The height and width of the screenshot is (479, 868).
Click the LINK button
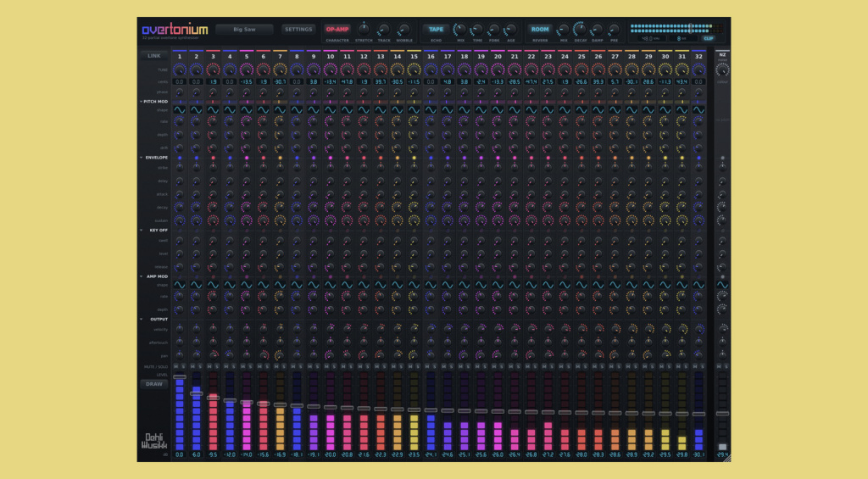coord(154,56)
